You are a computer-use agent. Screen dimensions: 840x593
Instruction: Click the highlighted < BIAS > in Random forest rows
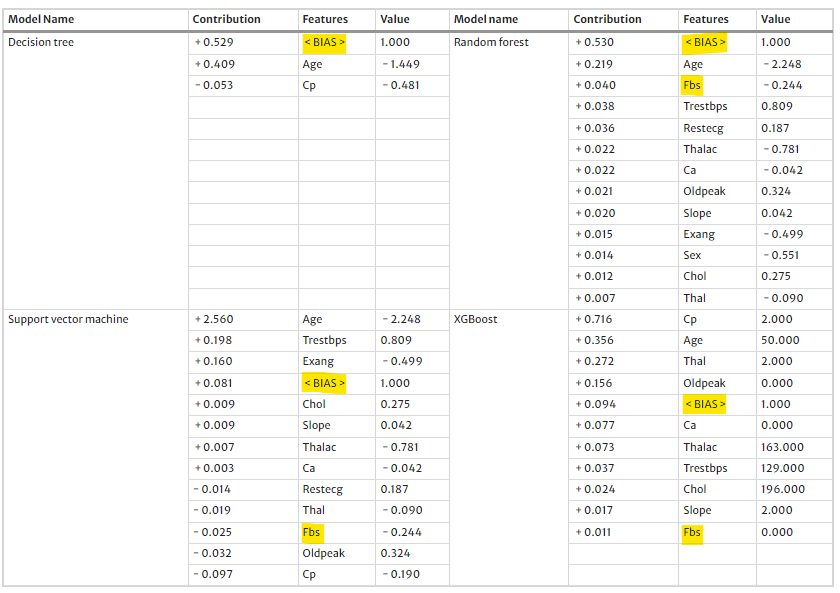(x=706, y=42)
